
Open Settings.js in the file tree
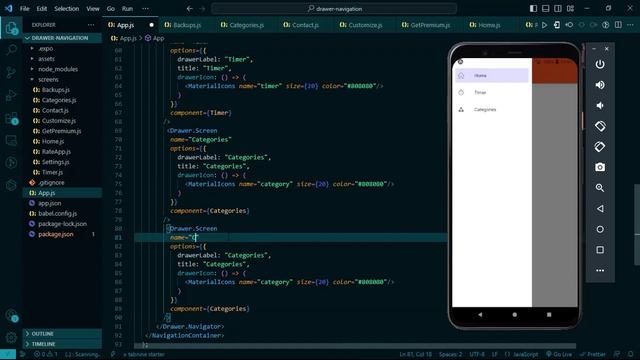55,162
